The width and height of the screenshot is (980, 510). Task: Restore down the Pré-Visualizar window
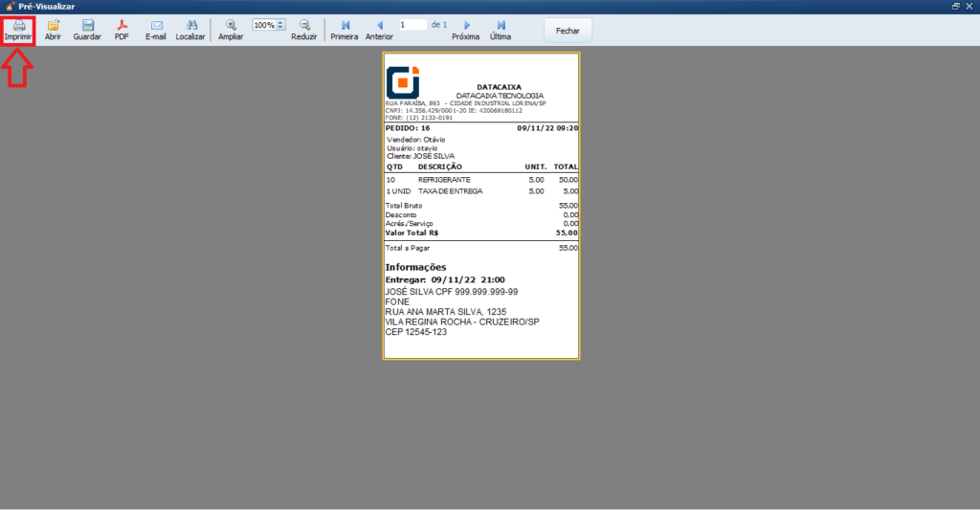[x=955, y=6]
